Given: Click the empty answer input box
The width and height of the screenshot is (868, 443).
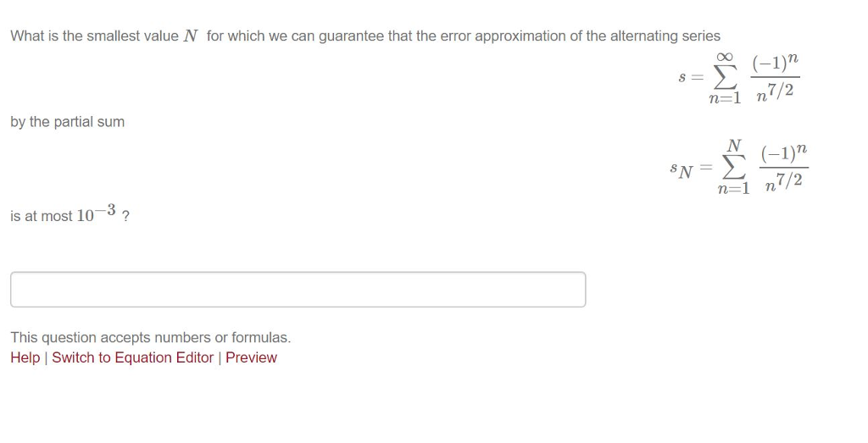Looking at the screenshot, I should tap(298, 290).
